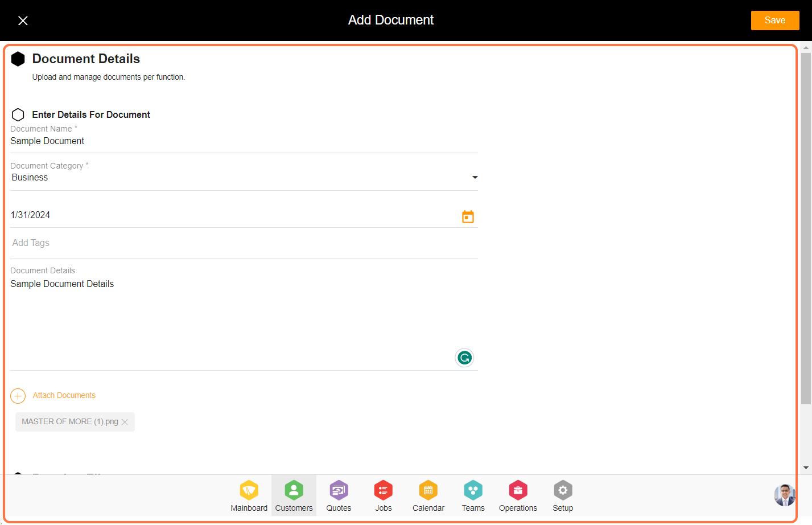
Task: Click the Attach Documents plus icon
Action: click(18, 396)
